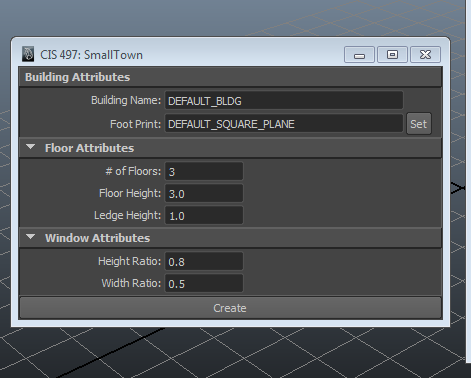Screen dimensions: 471x378
Task: Click the Building Name: label
Action: coord(126,100)
